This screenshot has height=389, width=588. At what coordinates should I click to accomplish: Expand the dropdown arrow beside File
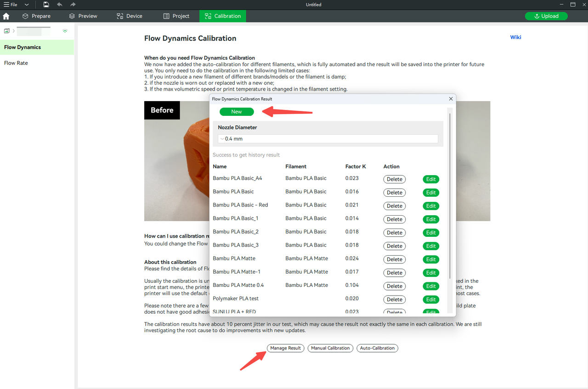tap(27, 5)
